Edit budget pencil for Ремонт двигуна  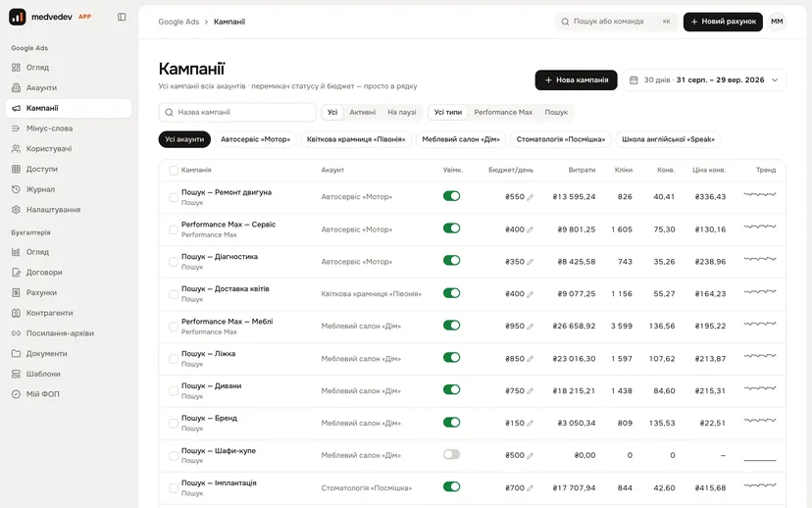coord(531,197)
